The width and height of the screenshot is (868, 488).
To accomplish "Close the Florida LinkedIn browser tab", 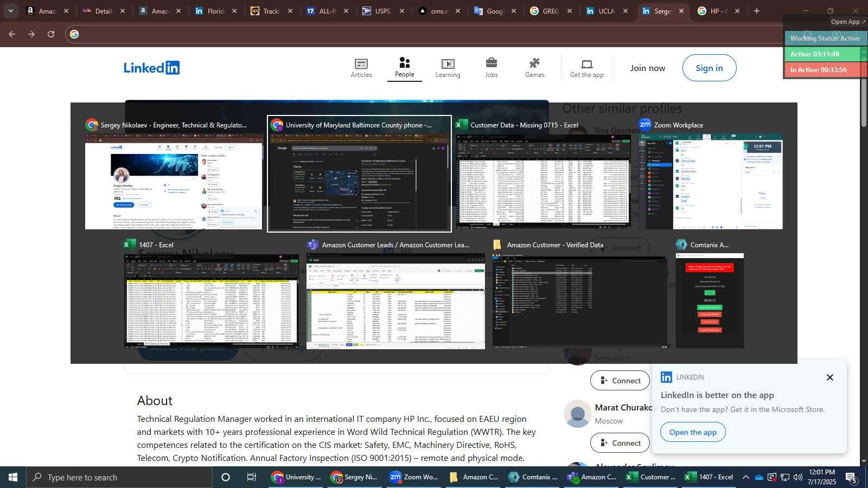I will (234, 11).
